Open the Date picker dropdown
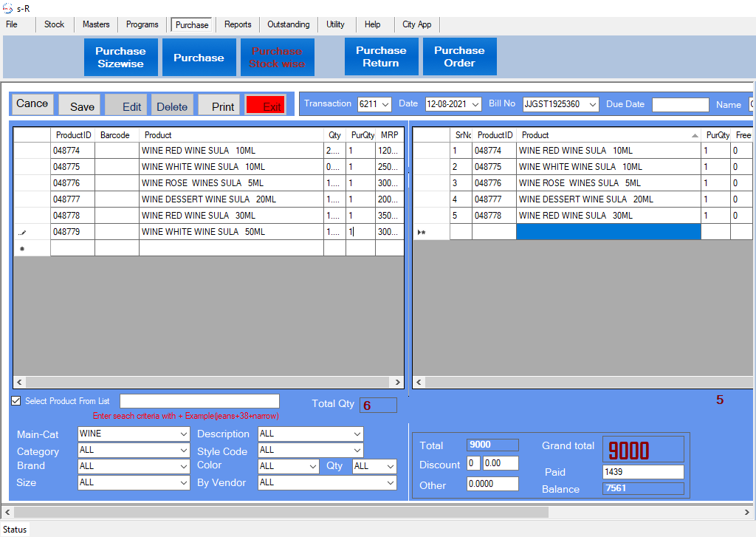Image resolution: width=756 pixels, height=537 pixels. pyautogui.click(x=475, y=105)
